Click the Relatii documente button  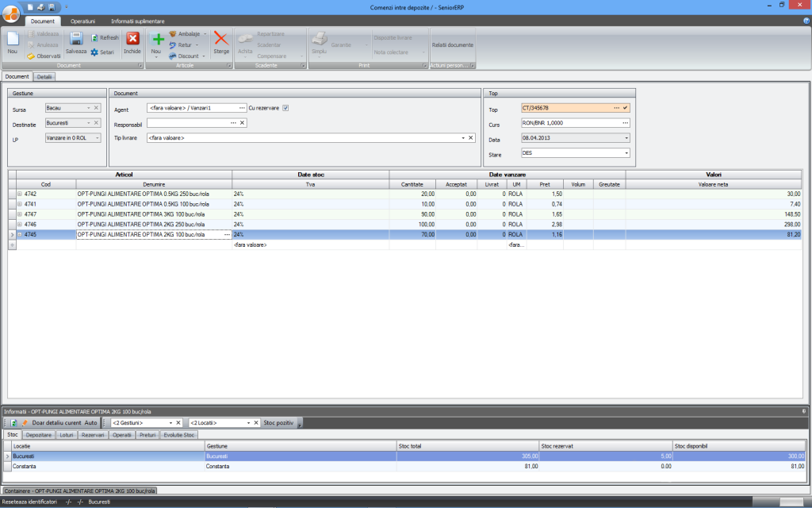(452, 44)
